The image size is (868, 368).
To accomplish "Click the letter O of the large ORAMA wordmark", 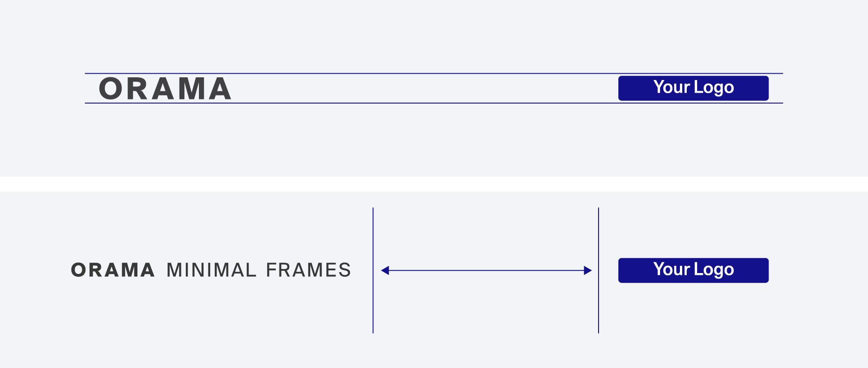I will tap(111, 89).
